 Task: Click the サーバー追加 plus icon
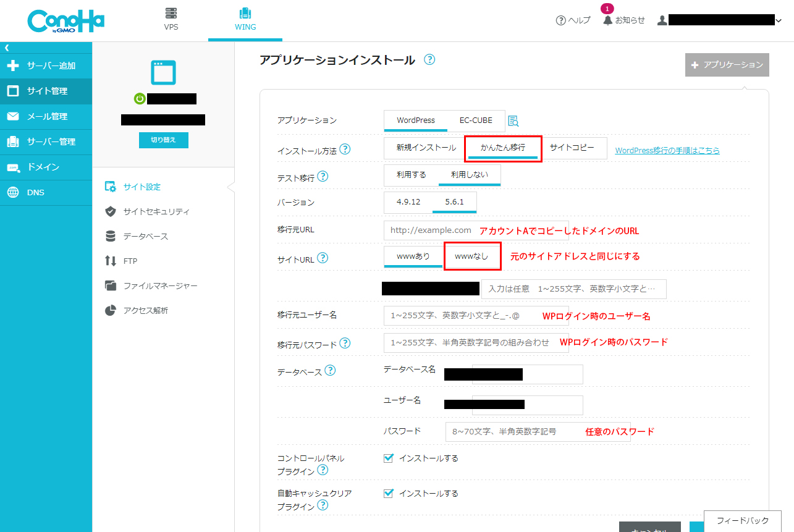[x=13, y=65]
